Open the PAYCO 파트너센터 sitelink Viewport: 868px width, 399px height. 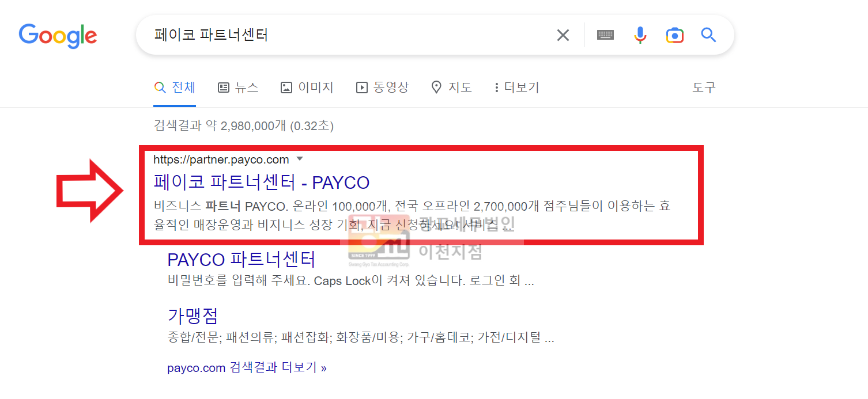point(241,259)
